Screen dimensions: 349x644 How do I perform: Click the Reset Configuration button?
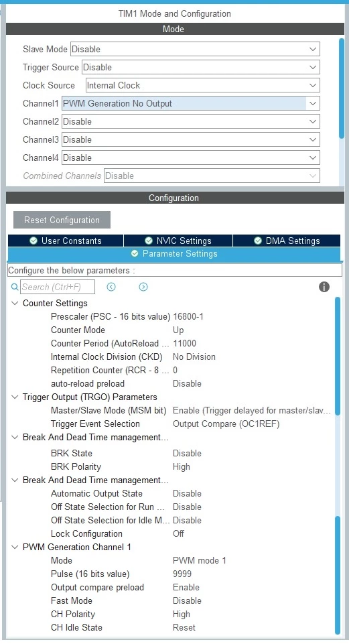click(62, 220)
